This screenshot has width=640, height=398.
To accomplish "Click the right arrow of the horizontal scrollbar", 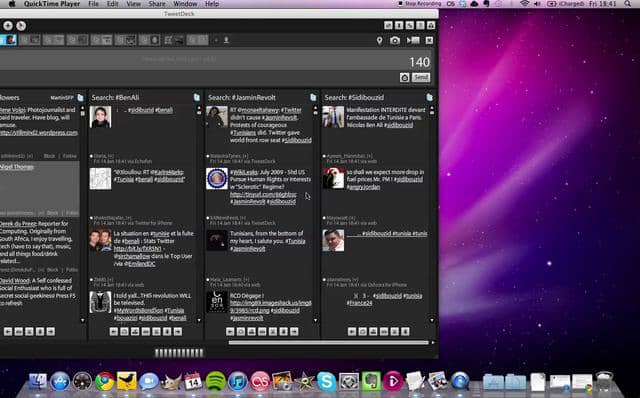I will [433, 342].
